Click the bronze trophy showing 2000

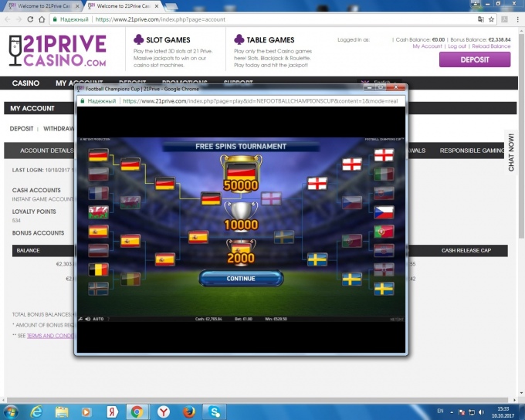[x=241, y=252]
